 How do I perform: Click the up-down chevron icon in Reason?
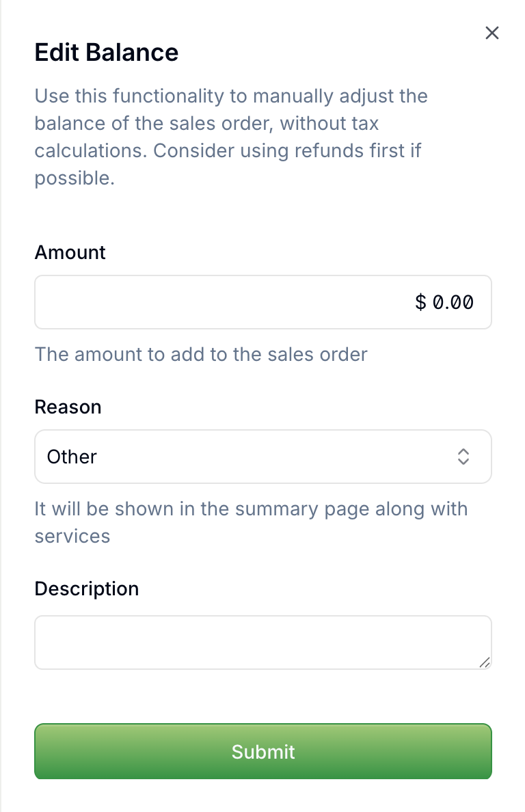463,457
